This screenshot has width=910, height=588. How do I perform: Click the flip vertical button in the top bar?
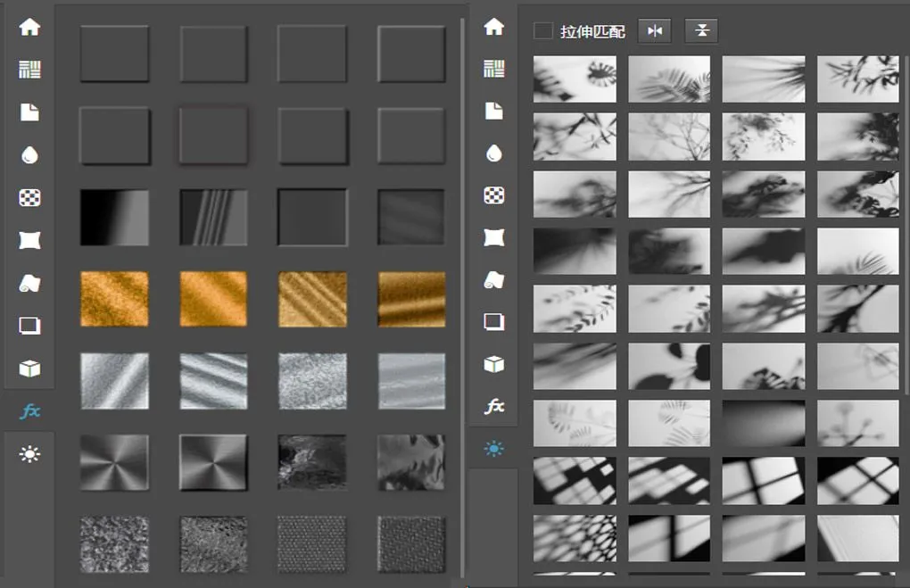tap(701, 31)
